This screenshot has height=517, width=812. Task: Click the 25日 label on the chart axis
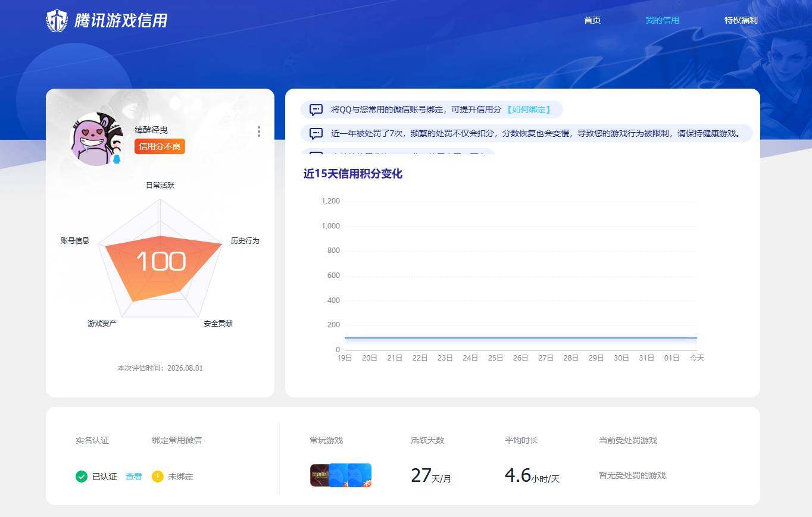point(495,358)
